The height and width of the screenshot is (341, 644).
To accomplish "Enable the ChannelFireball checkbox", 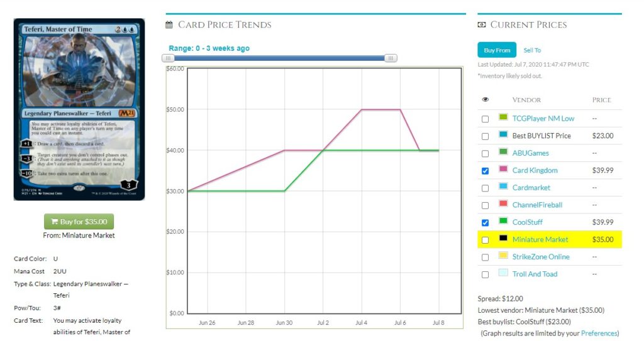I will pyautogui.click(x=485, y=205).
